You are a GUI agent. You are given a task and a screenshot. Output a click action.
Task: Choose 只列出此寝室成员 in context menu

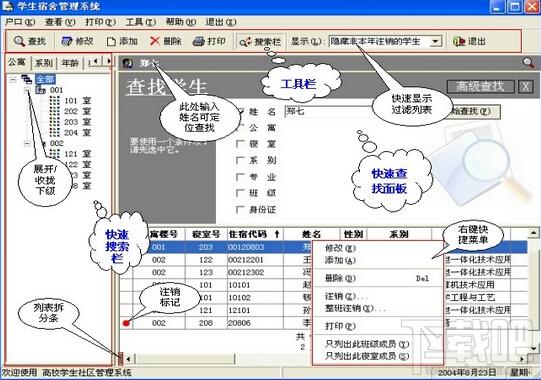(x=377, y=356)
